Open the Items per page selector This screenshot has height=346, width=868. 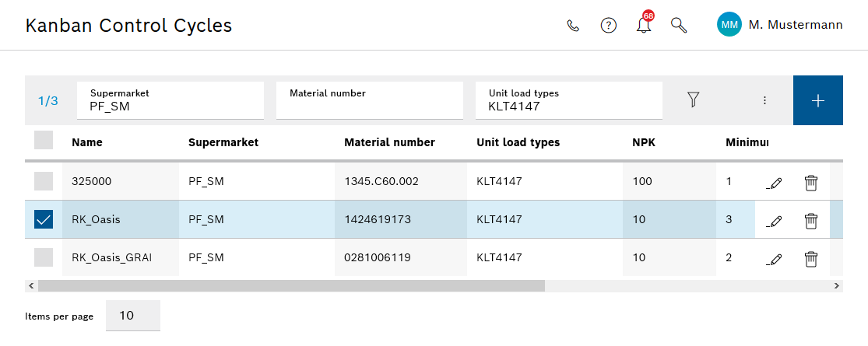point(133,316)
